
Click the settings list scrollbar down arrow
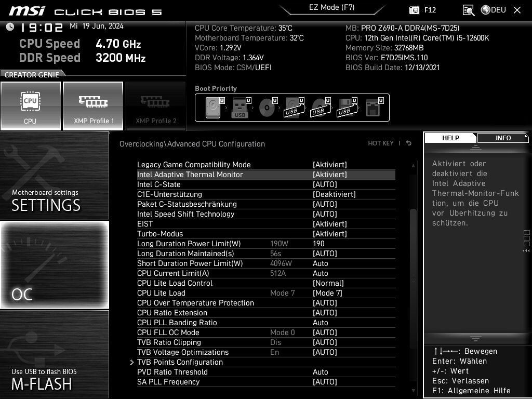pyautogui.click(x=413, y=391)
